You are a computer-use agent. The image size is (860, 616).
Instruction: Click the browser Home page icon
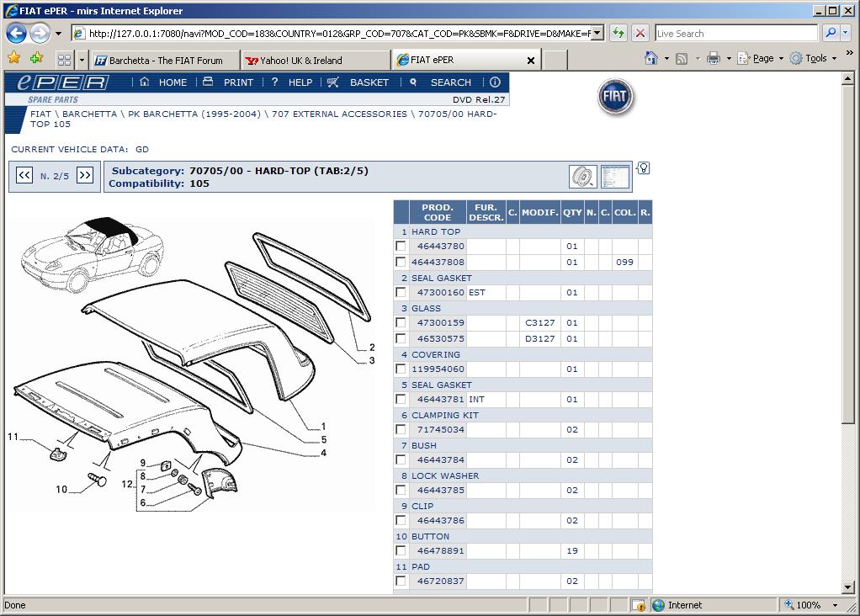click(x=651, y=58)
